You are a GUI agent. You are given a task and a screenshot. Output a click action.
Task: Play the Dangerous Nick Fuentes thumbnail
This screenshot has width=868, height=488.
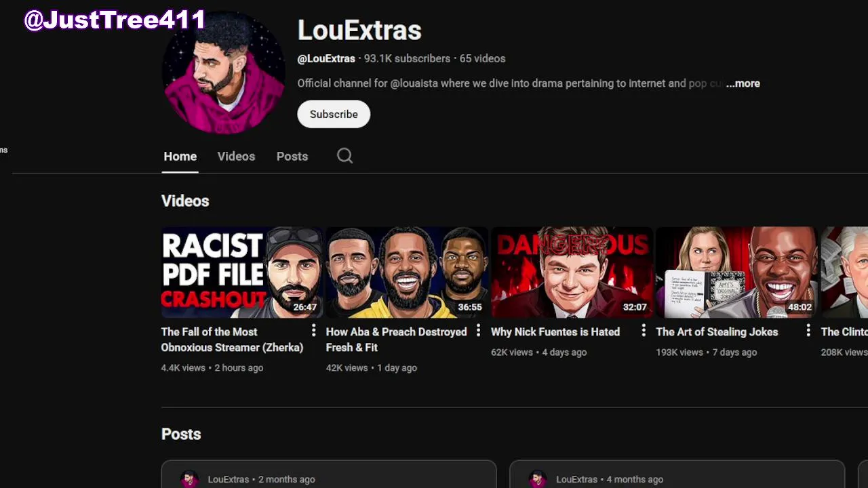(x=572, y=272)
